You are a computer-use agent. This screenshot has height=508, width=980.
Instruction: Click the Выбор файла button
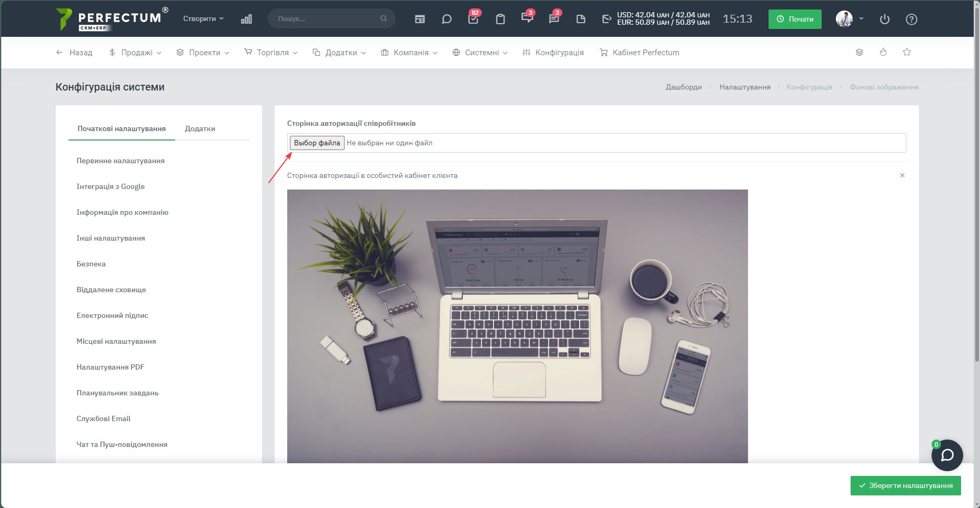click(x=317, y=143)
